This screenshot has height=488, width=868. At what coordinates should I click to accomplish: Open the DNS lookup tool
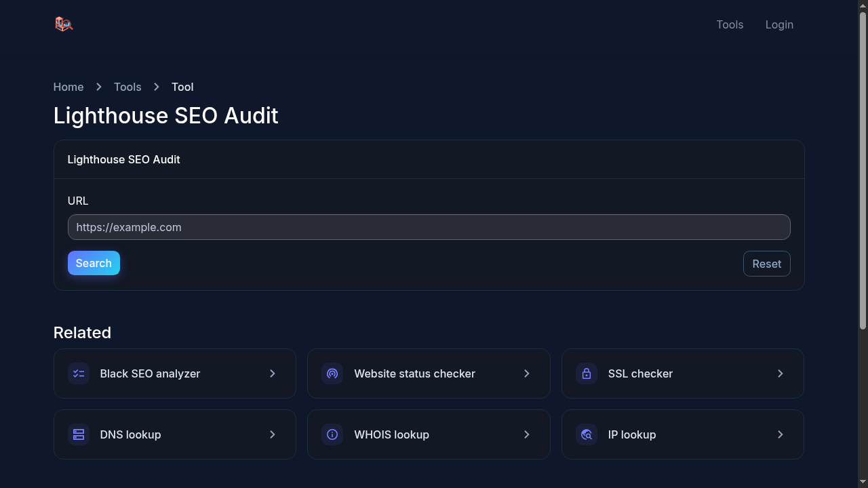tap(175, 434)
